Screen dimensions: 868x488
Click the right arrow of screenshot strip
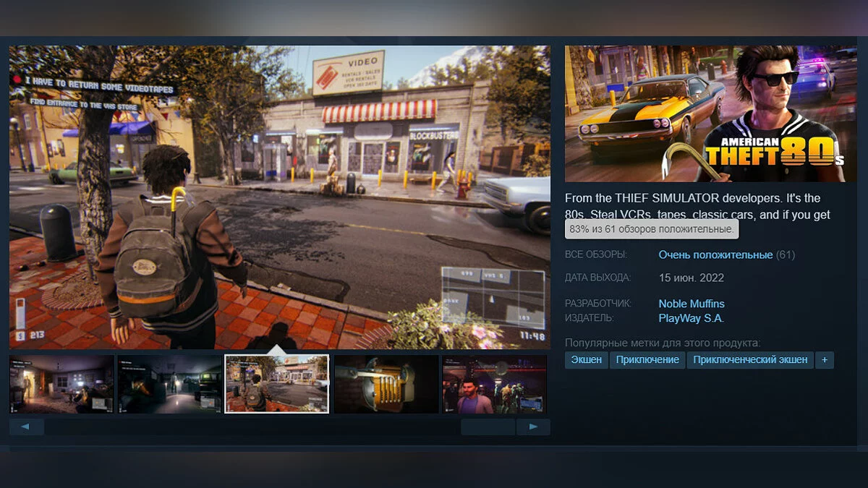[533, 427]
